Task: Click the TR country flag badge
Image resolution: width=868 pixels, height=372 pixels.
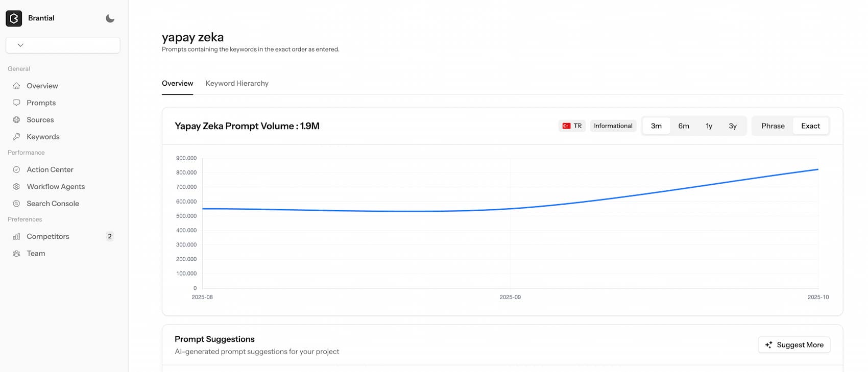Action: pos(572,126)
